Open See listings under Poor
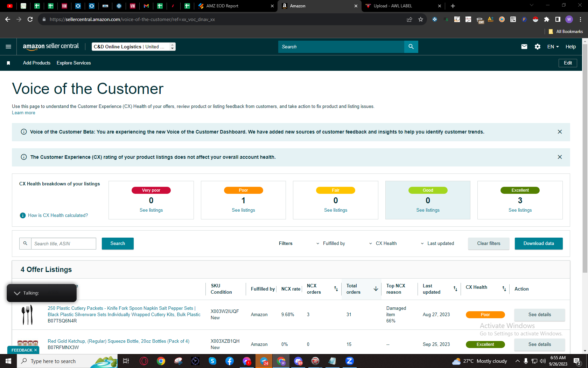The height and width of the screenshot is (368, 588). (x=243, y=210)
